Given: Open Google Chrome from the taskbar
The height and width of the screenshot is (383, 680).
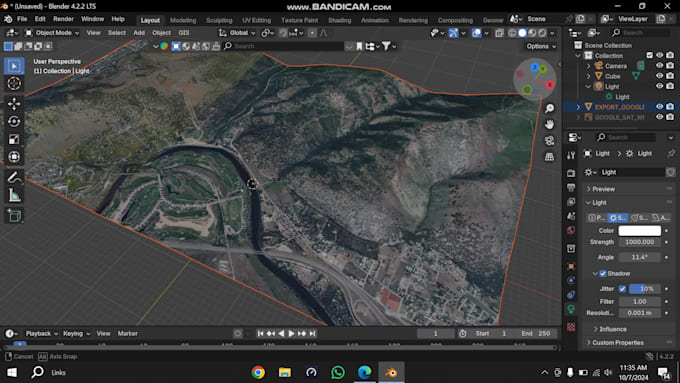Looking at the screenshot, I should tap(258, 373).
